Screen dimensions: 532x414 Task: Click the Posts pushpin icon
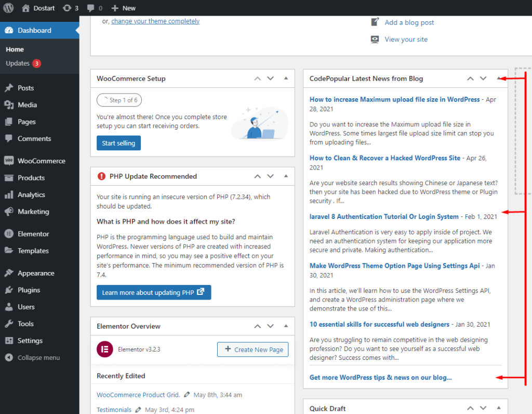click(x=9, y=88)
